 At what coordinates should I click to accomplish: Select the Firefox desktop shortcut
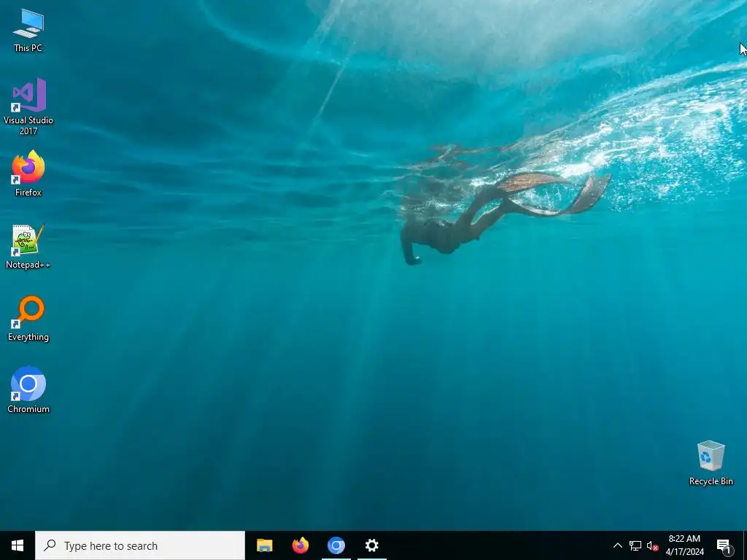(x=28, y=174)
